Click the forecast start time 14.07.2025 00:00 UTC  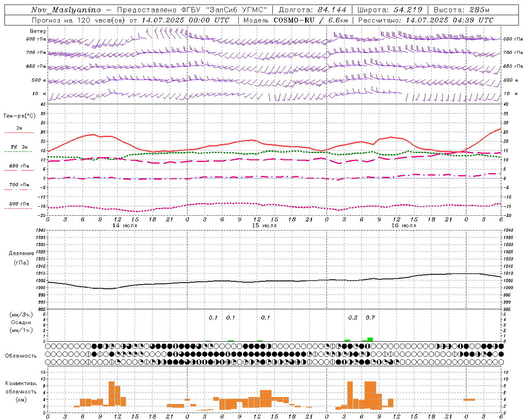point(185,20)
